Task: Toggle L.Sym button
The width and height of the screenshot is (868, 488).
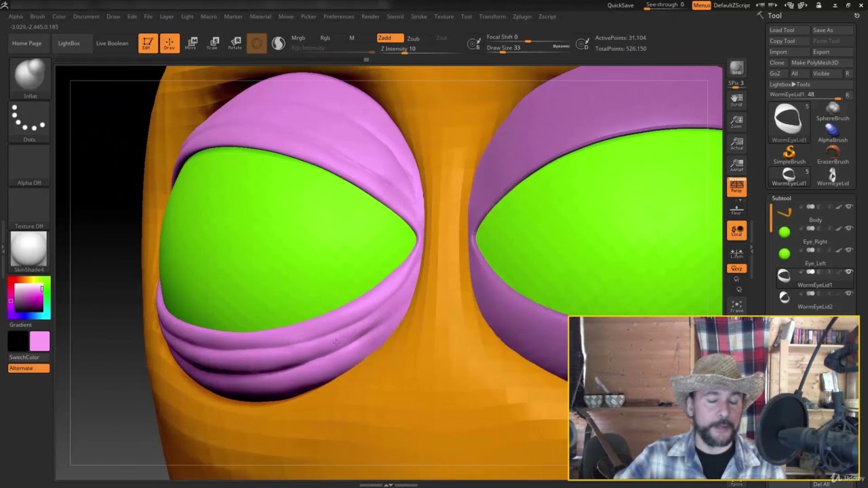Action: pyautogui.click(x=736, y=254)
